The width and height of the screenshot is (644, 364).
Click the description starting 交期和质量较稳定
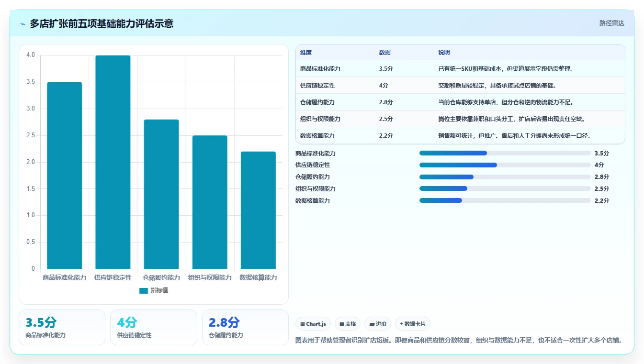(x=497, y=86)
